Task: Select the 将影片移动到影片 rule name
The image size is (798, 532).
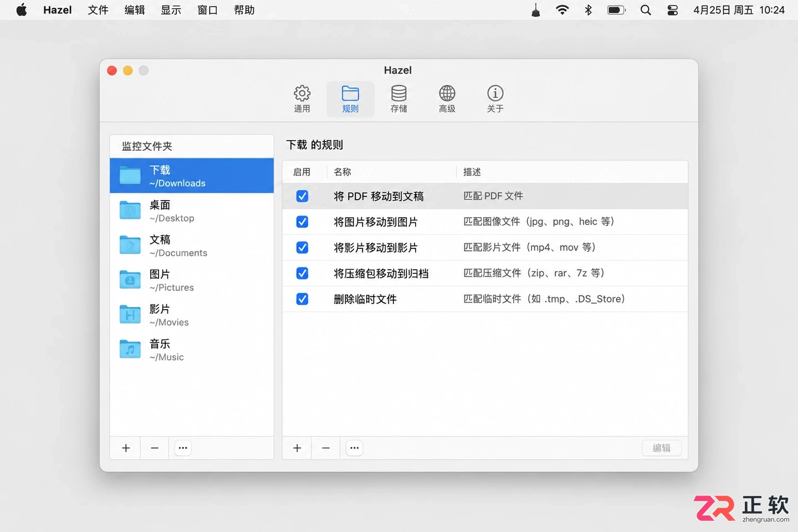Action: click(x=376, y=248)
